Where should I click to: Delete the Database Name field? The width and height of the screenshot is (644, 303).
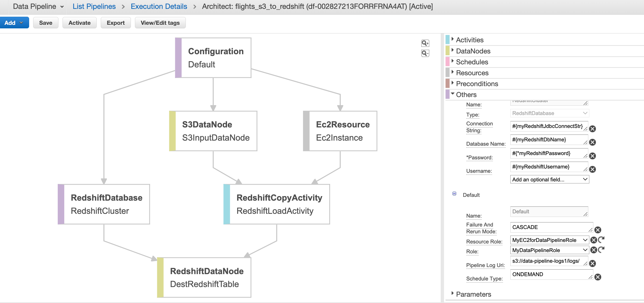[x=592, y=142]
